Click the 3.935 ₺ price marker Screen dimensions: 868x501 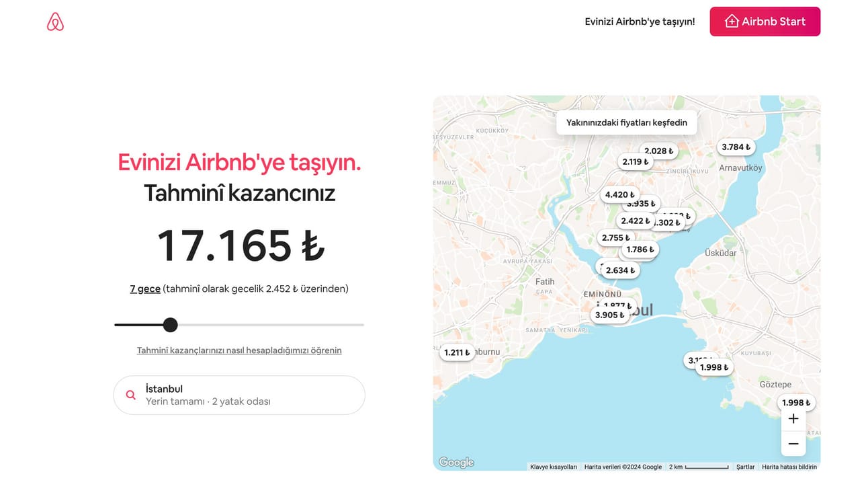click(642, 204)
